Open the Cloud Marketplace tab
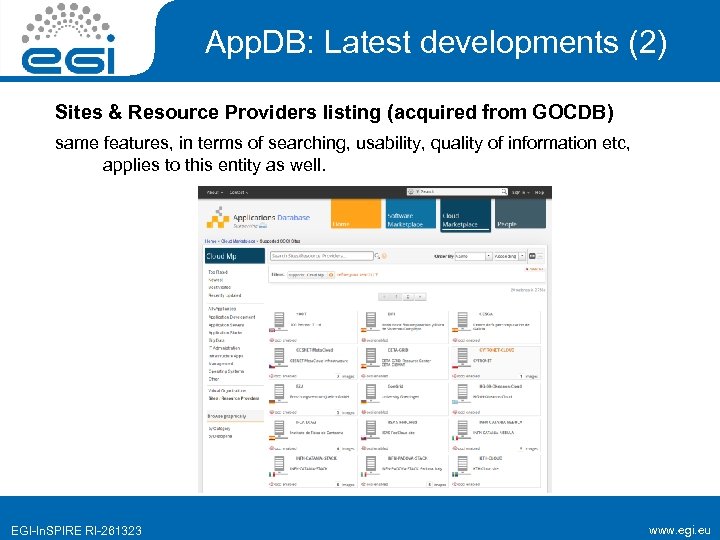 [x=465, y=214]
